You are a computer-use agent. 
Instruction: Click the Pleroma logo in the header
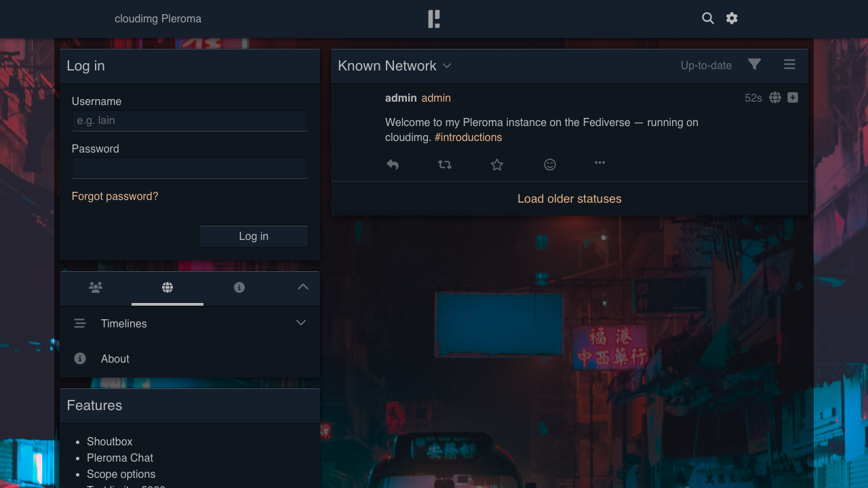pos(434,19)
